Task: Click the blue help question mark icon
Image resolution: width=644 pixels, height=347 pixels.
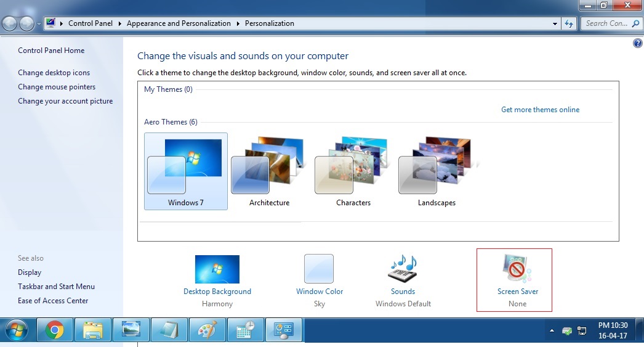Action: tap(637, 43)
